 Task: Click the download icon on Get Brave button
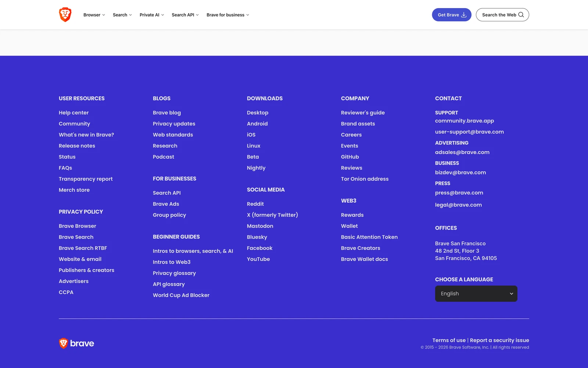coord(464,15)
